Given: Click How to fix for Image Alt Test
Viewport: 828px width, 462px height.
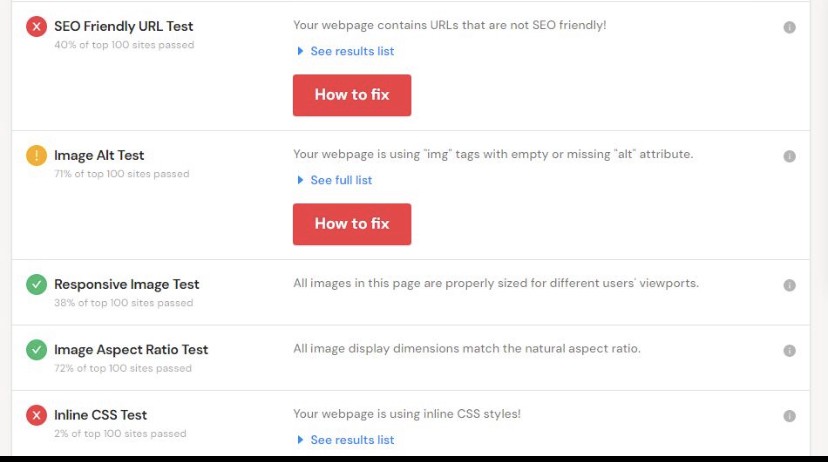Looking at the screenshot, I should 352,224.
